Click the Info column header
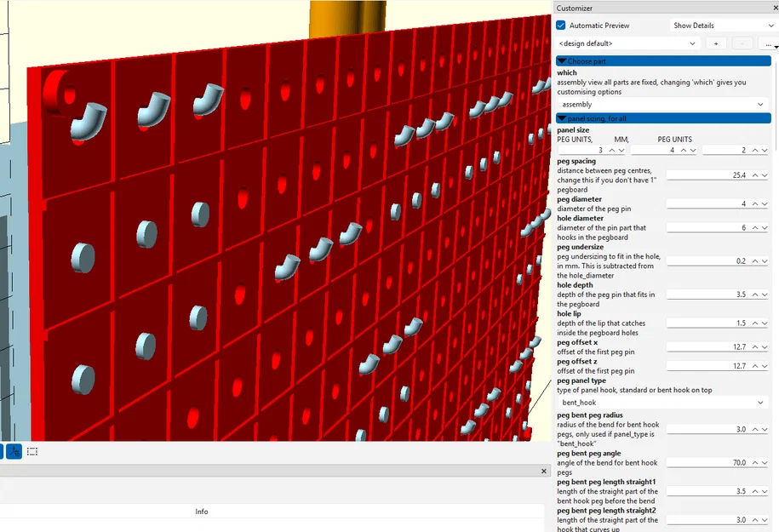The image size is (779, 532). (x=202, y=512)
